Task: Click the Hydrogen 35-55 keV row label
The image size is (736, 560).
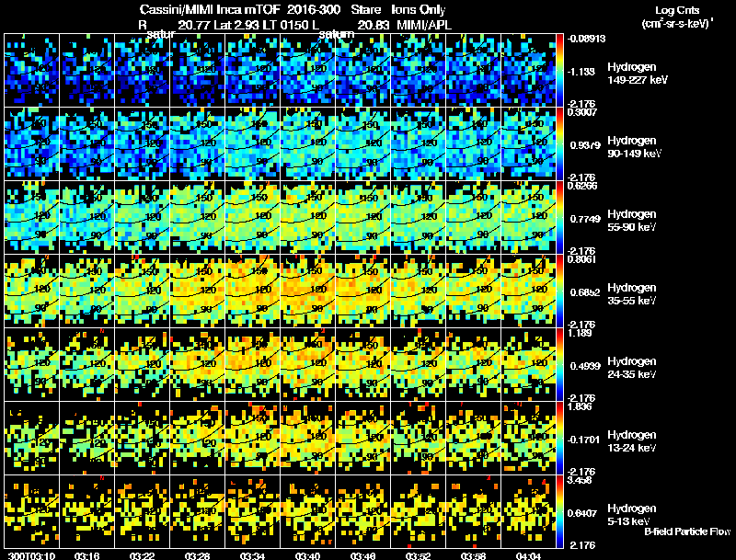Action: pyautogui.click(x=632, y=294)
